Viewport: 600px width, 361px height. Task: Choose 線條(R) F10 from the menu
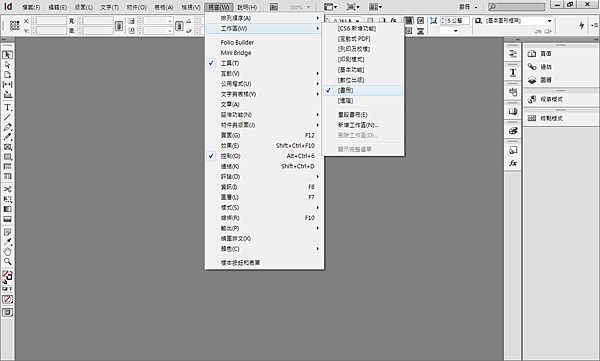264,218
